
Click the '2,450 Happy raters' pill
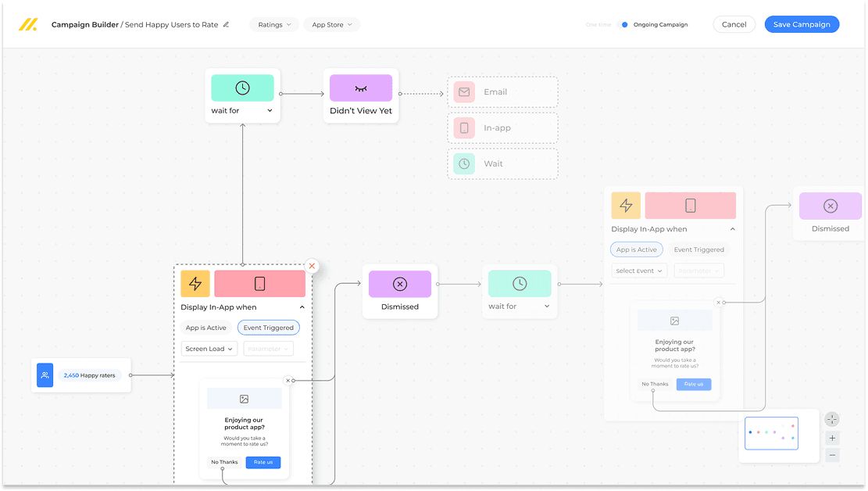[90, 375]
